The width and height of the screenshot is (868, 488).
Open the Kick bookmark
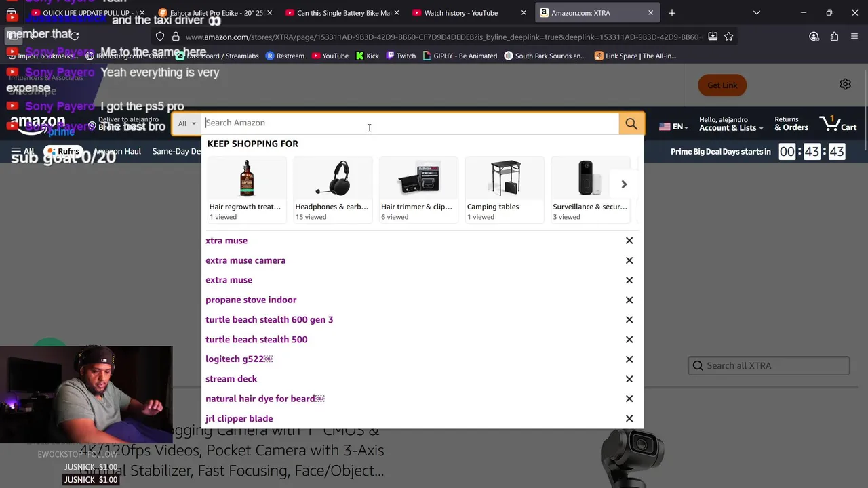[x=367, y=56]
